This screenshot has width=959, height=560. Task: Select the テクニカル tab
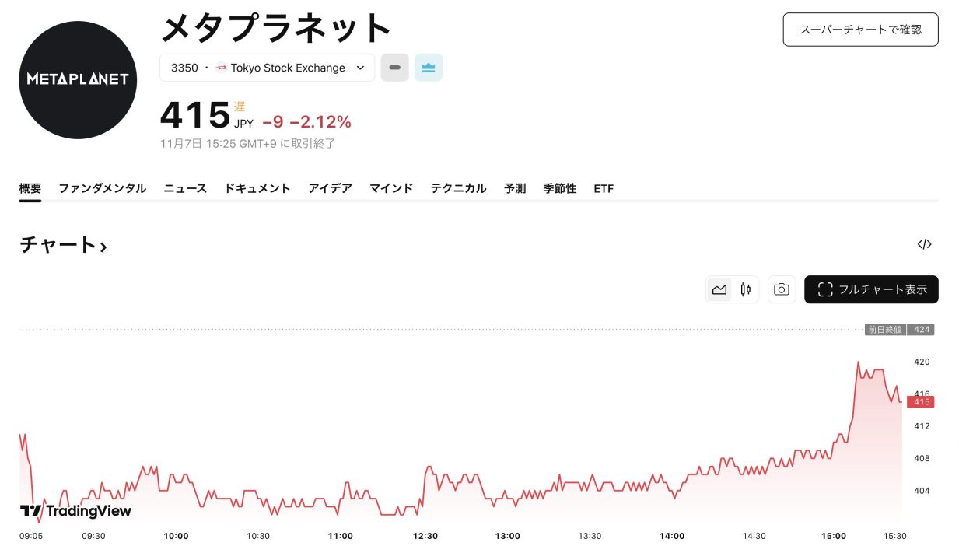[x=458, y=188]
